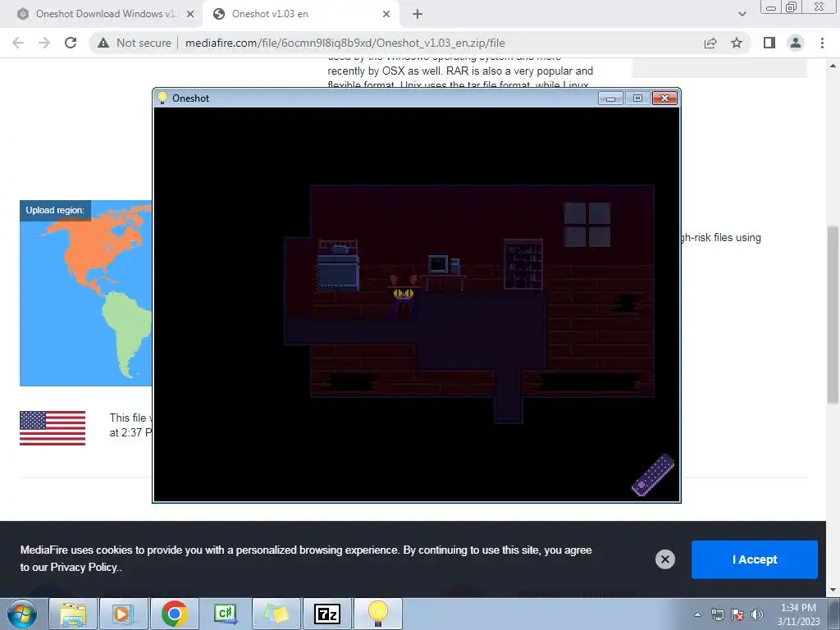Open the Windows Start menu

coord(22,614)
